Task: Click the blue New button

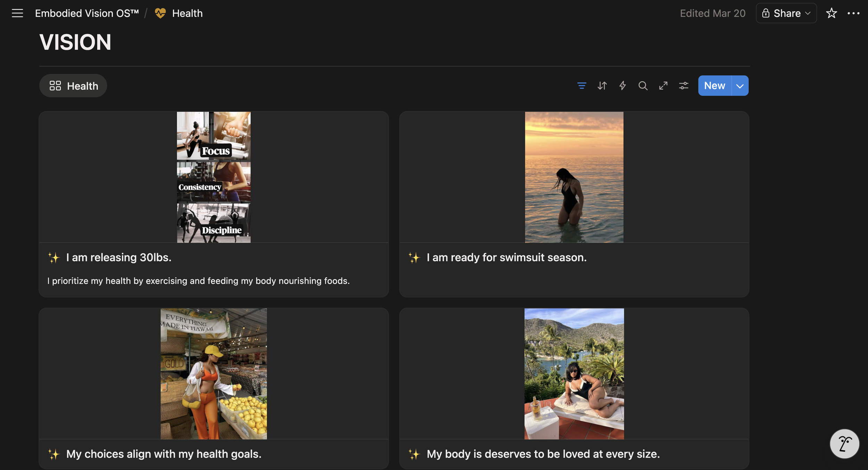Action: (715, 86)
